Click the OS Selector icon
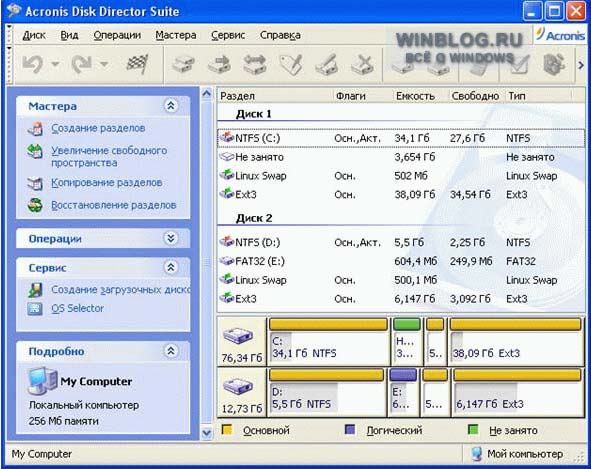This screenshot has width=591, height=469. pyautogui.click(x=35, y=309)
